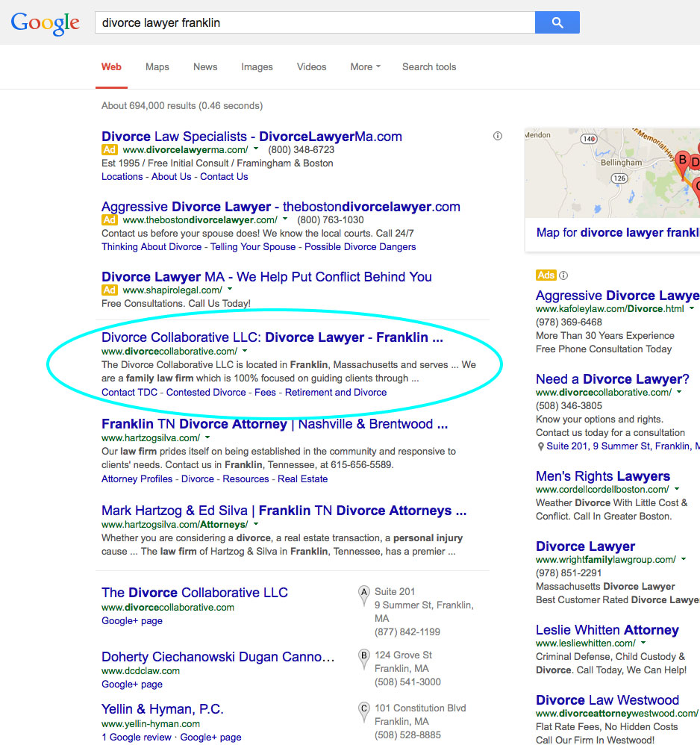Click the 'About Us' sitelink under the first ad

click(x=172, y=177)
